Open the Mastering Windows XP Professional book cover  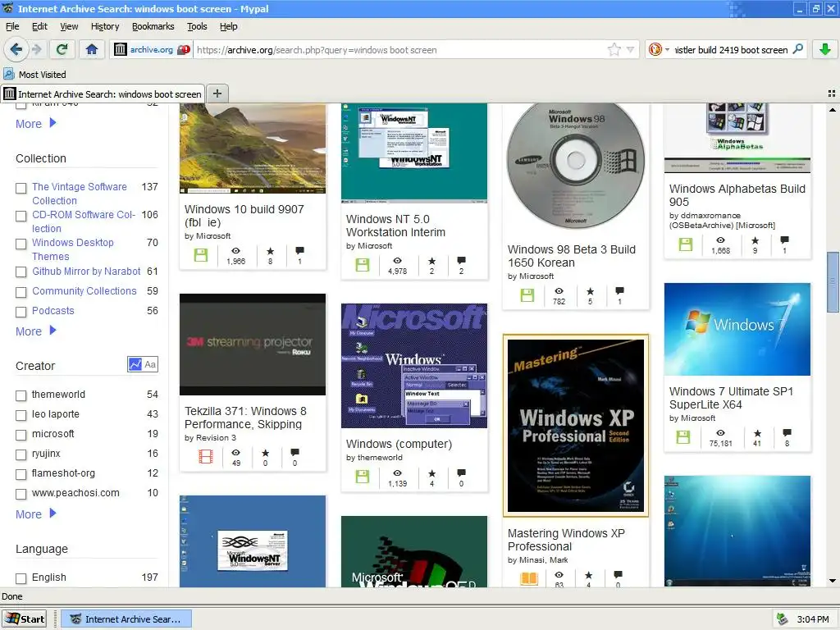[x=576, y=426]
